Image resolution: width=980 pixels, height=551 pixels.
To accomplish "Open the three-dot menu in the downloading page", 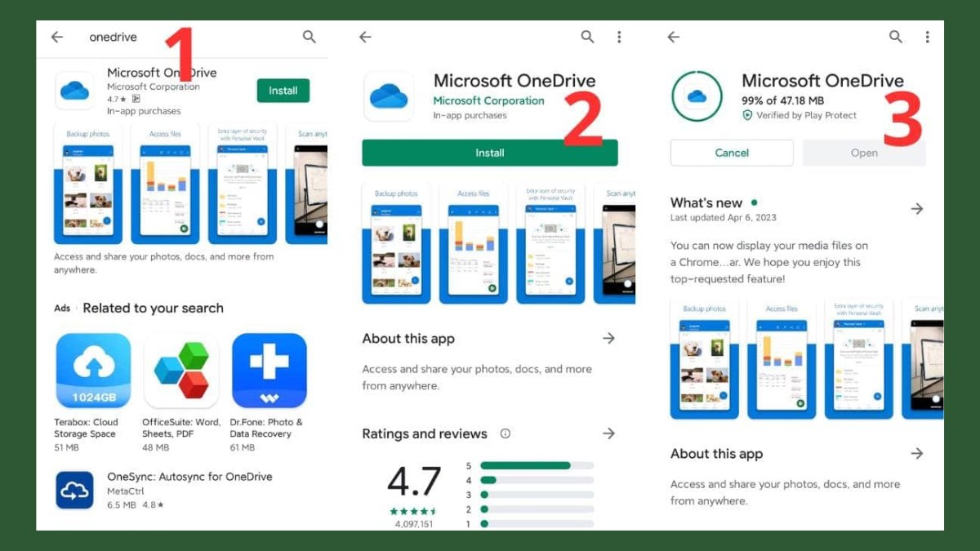I will coord(927,37).
